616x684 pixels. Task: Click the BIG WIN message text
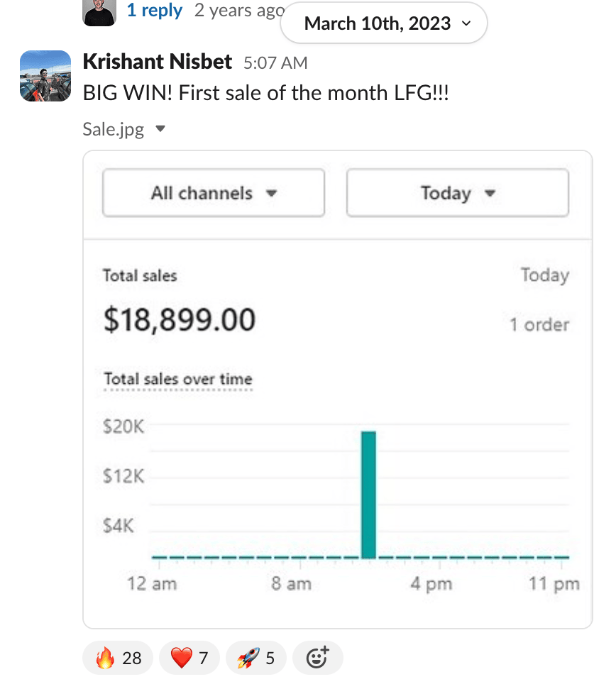(265, 93)
